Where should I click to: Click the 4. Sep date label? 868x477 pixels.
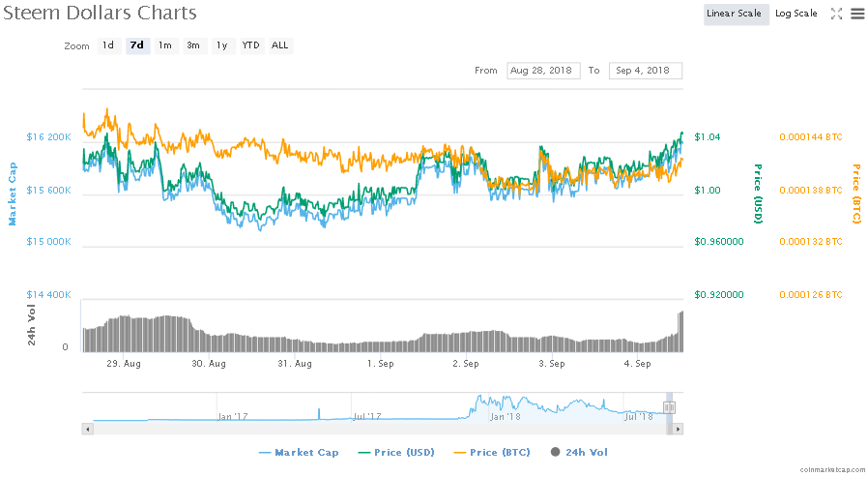(637, 364)
